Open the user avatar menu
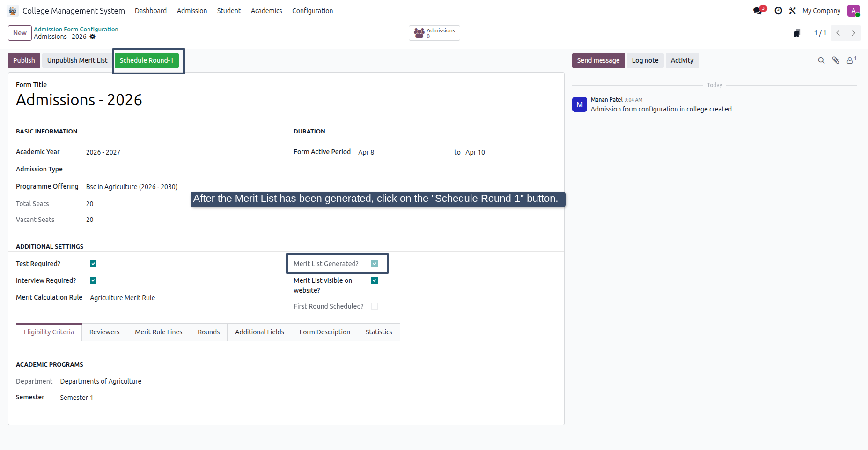Viewport: 868px width, 450px height. click(x=853, y=11)
